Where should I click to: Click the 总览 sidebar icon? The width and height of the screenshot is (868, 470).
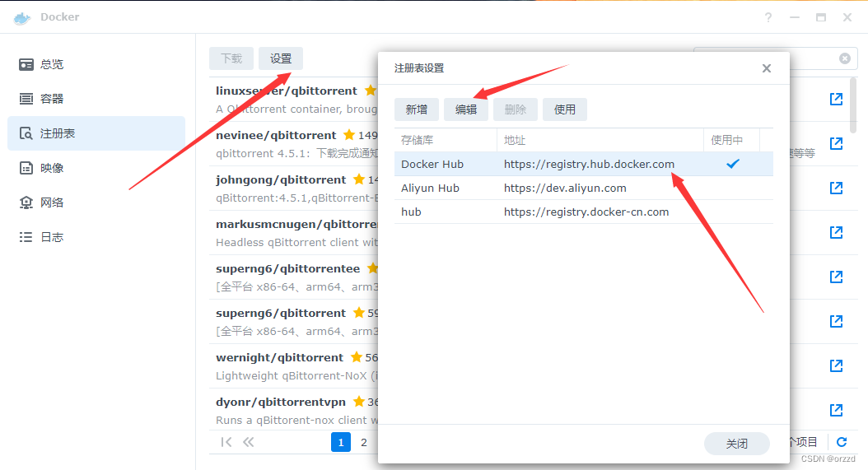(26, 65)
